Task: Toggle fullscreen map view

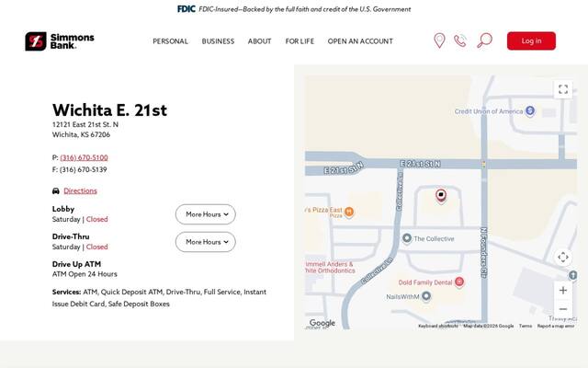Action: (x=563, y=89)
